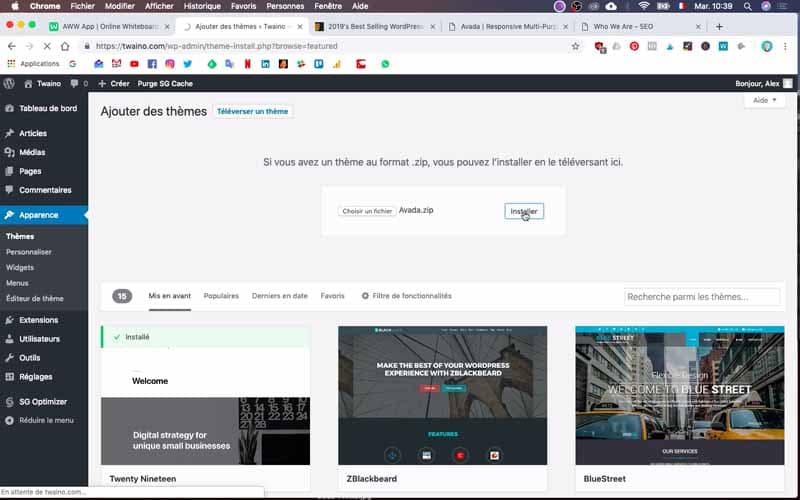Switch to the Derniers en date tab

[x=280, y=296]
